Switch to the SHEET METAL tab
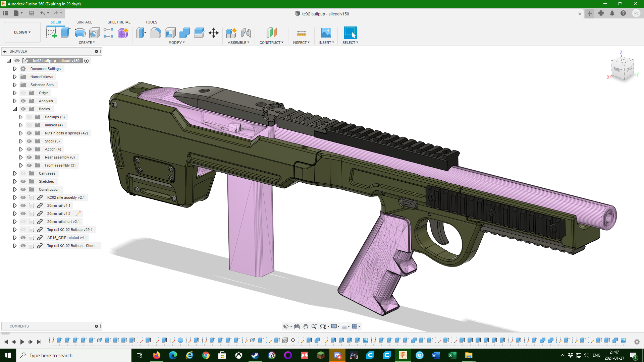Screen dimensions: 644x362 [x=119, y=22]
